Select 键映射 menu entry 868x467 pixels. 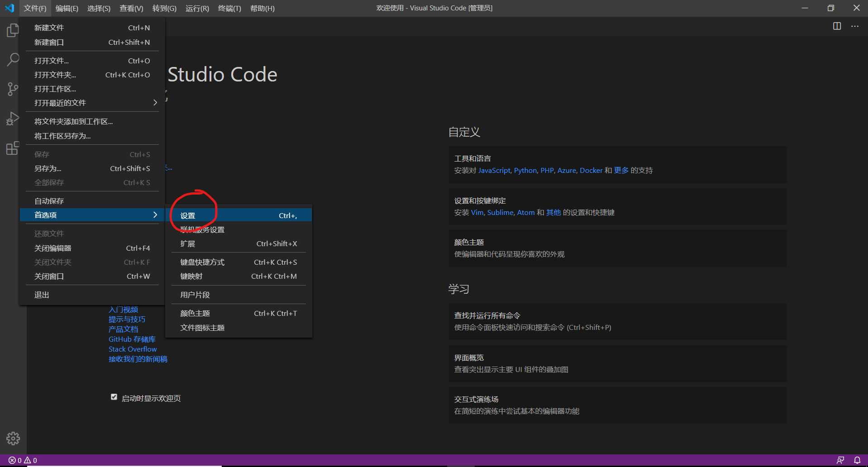click(239, 276)
